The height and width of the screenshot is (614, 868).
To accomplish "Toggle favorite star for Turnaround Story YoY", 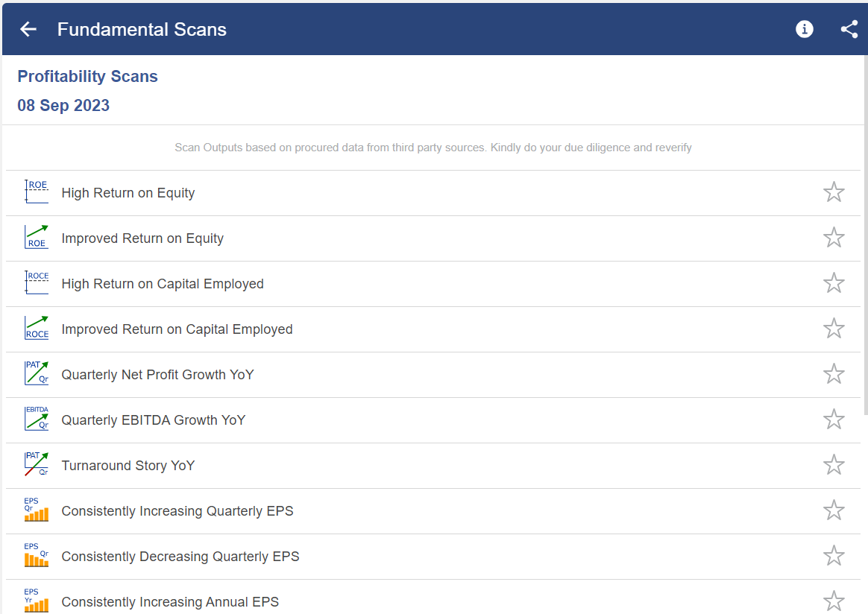I will [834, 465].
